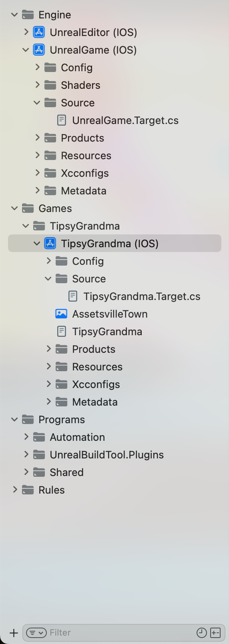The image size is (229, 644).
Task: Select the TipsyGrandma (IOS) project row
Action: pyautogui.click(x=114, y=243)
